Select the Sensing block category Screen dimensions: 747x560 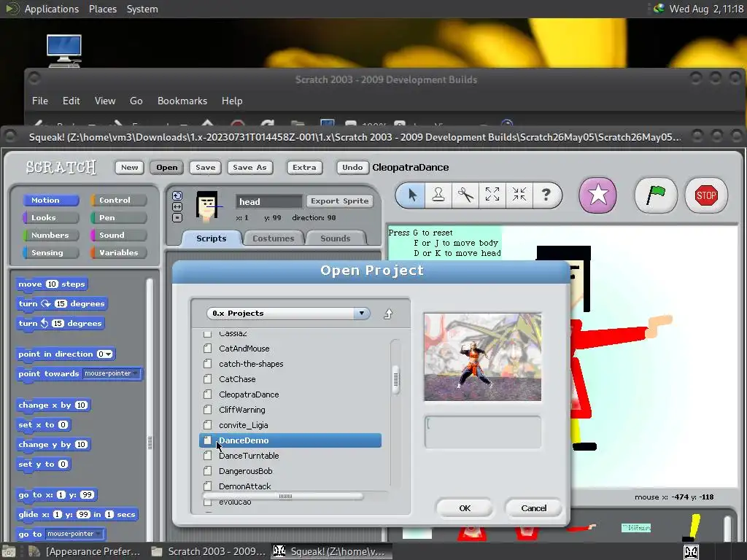[x=51, y=253]
